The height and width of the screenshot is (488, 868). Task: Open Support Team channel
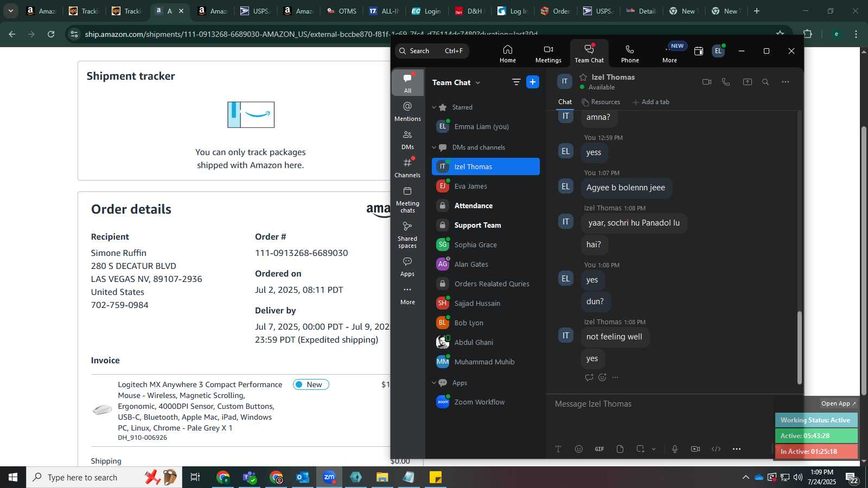tap(486, 225)
